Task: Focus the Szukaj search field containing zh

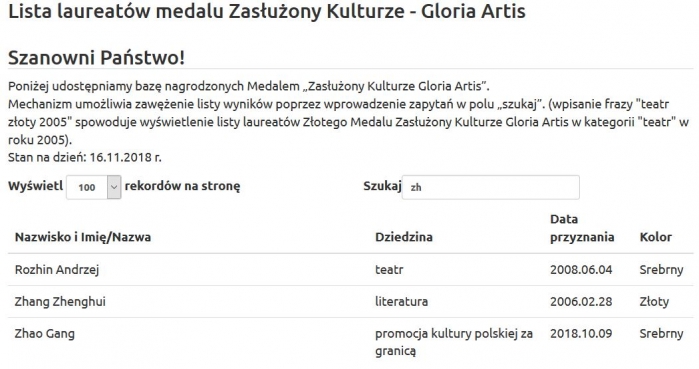Action: click(x=491, y=187)
